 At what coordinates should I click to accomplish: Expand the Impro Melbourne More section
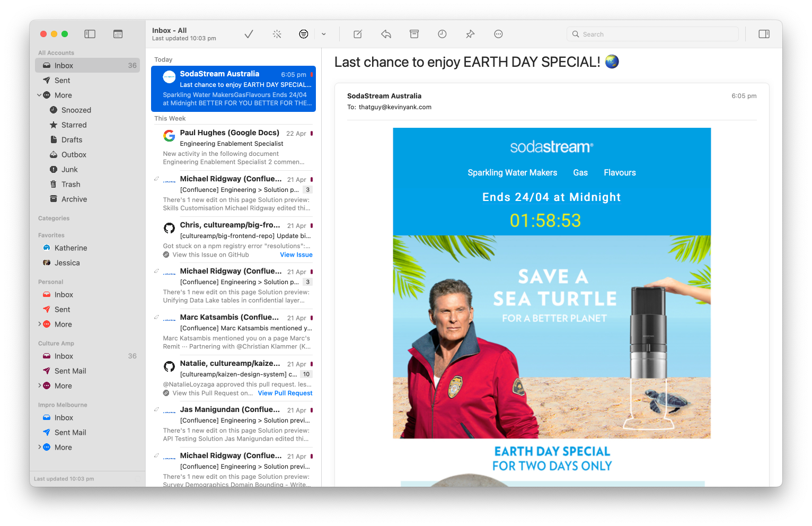(x=39, y=448)
